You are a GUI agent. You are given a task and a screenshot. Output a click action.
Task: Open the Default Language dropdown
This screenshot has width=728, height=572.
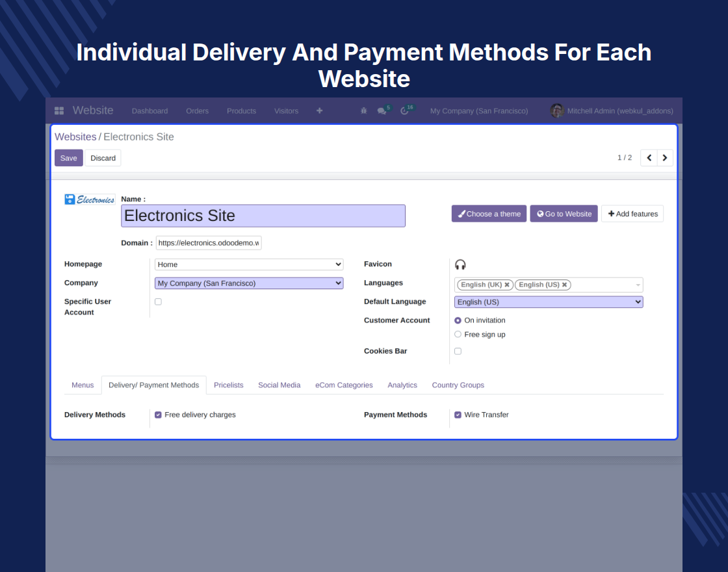[549, 302]
